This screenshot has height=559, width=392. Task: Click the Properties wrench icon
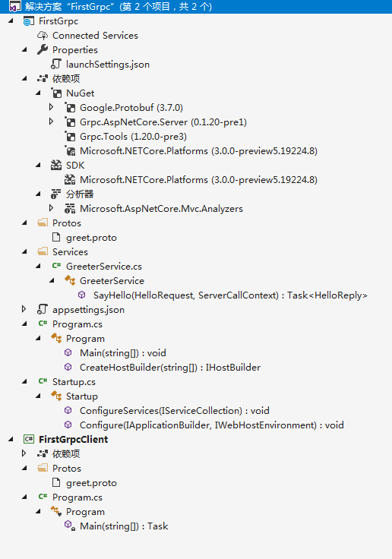point(43,49)
